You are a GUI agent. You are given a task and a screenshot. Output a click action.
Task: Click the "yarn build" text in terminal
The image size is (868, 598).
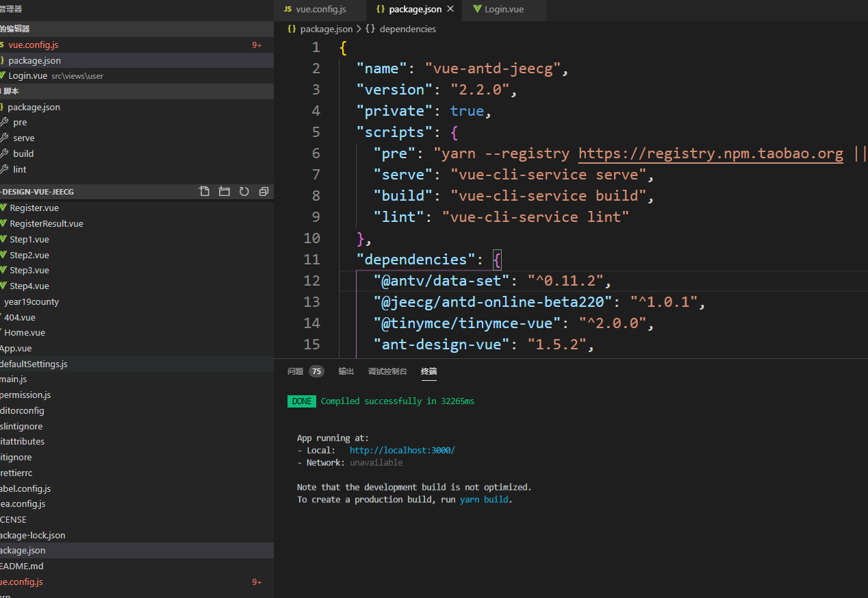click(485, 499)
